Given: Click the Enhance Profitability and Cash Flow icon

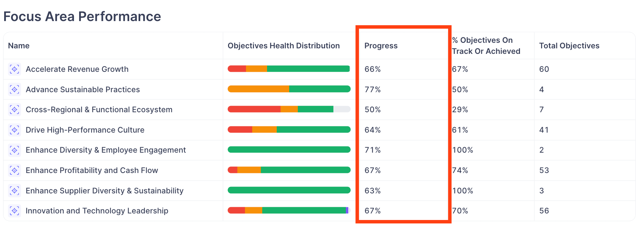Looking at the screenshot, I should coord(15,170).
